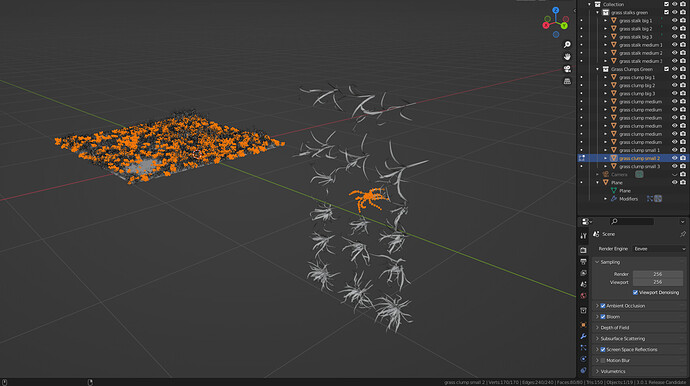Click render camera icon for grass clump big 1
This screenshot has height=386, width=690.
[683, 77]
